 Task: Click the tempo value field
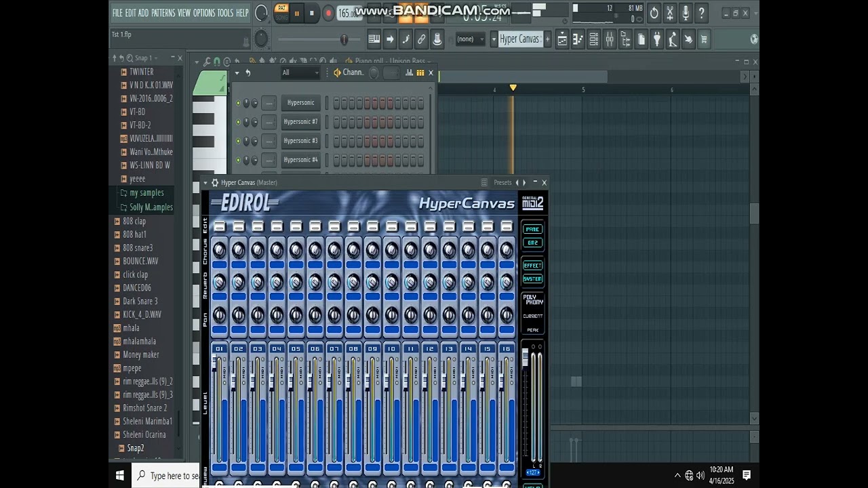click(349, 14)
